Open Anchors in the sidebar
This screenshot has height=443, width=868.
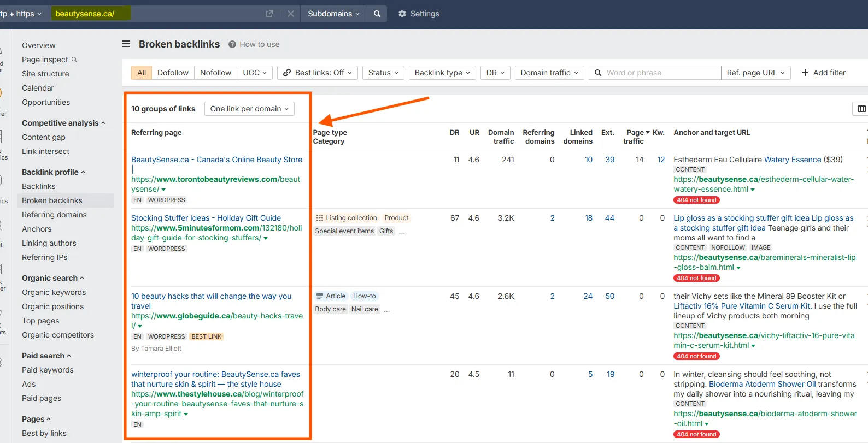pos(37,229)
